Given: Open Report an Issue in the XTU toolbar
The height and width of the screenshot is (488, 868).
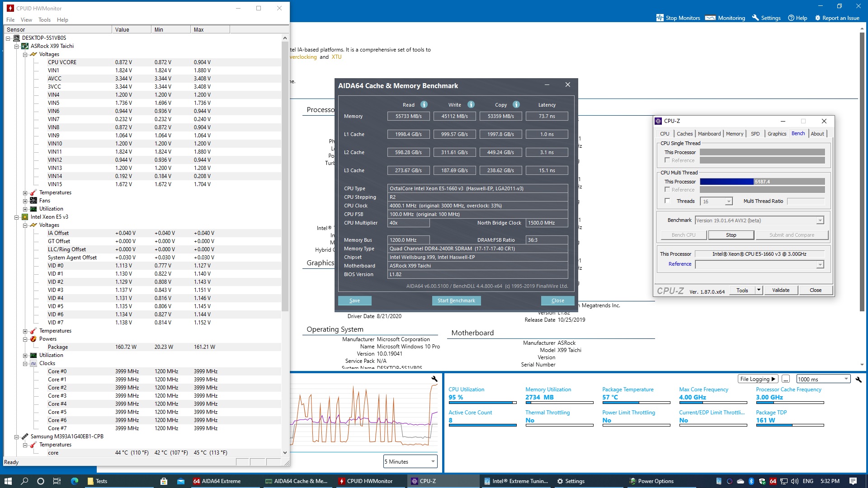Looking at the screenshot, I should tap(836, 18).
